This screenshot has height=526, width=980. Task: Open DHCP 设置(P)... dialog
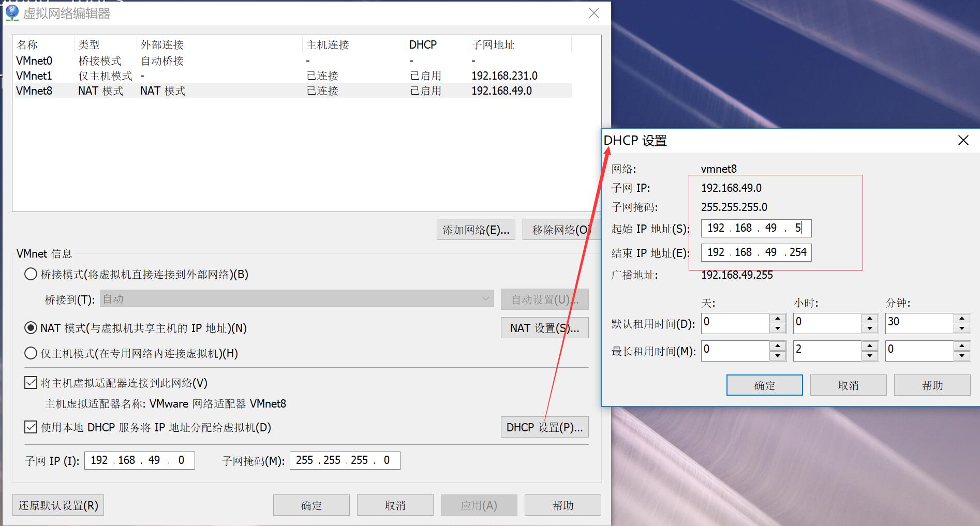click(x=544, y=427)
